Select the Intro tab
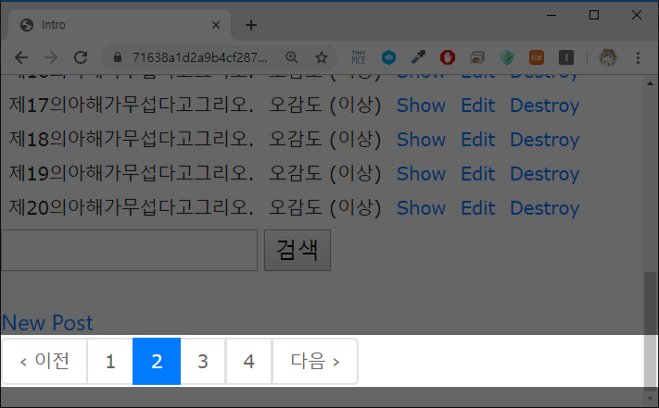This screenshot has height=408, width=659. [120, 25]
